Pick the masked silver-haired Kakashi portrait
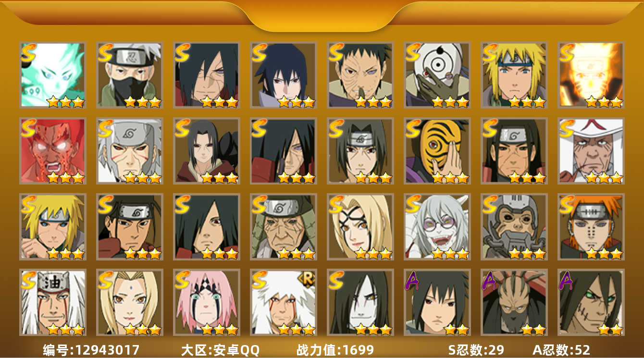This screenshot has width=644, height=358. [x=129, y=74]
